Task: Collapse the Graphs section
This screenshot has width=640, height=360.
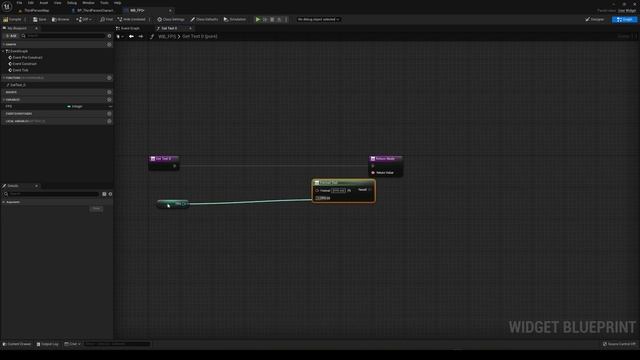Action: tap(4, 44)
